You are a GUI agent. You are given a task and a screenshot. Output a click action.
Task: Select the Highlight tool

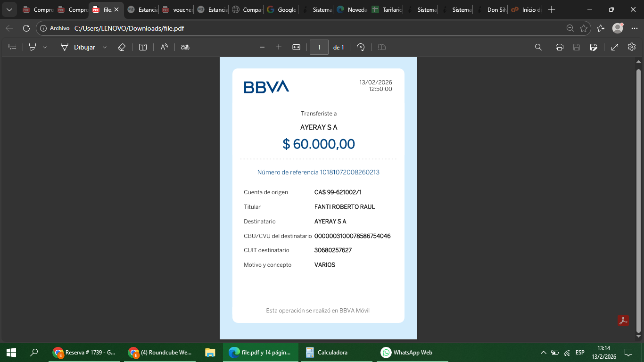pos(33,47)
